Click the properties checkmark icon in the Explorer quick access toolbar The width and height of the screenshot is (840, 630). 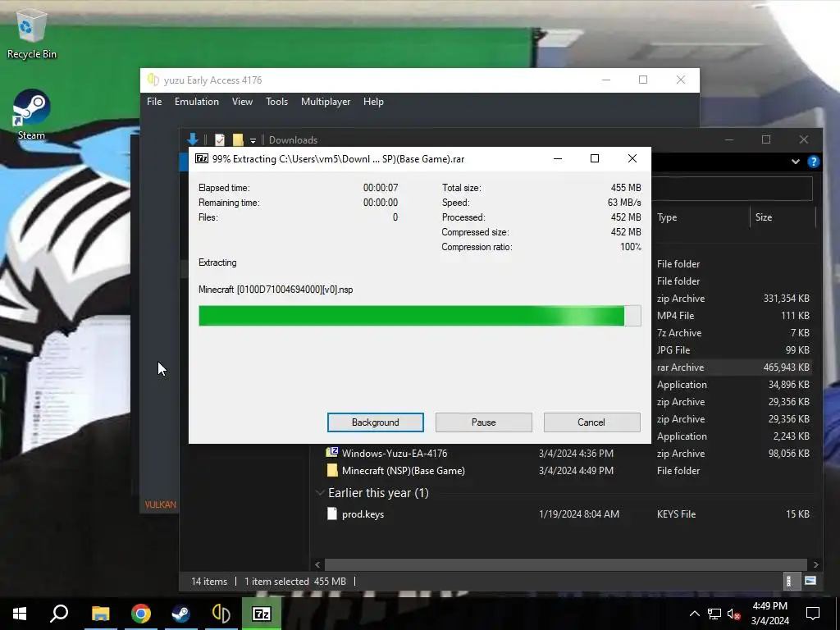click(x=220, y=139)
